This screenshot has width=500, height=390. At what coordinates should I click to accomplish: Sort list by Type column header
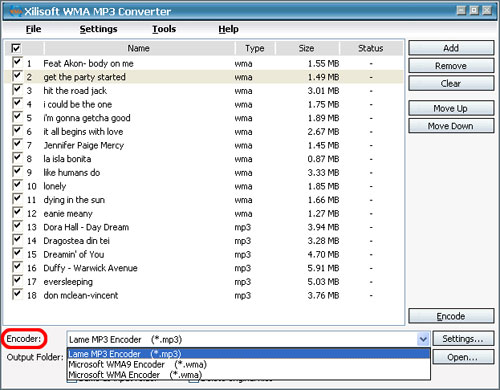coord(255,48)
